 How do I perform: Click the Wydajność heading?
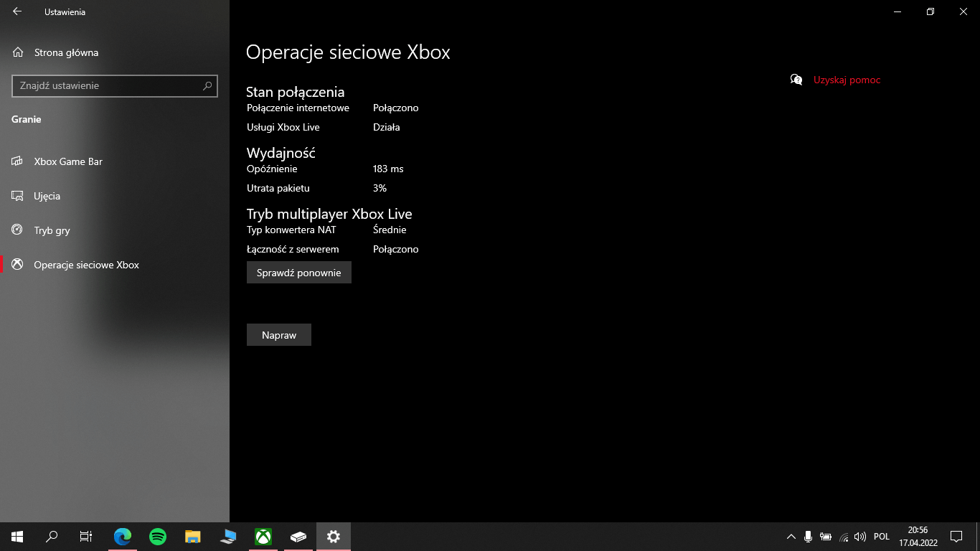click(x=281, y=153)
